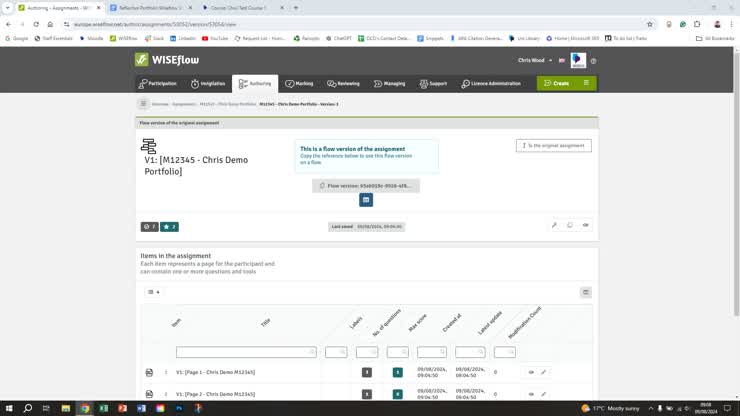The width and height of the screenshot is (740, 416).
Task: Click the dark items count badge
Action: (x=149, y=227)
